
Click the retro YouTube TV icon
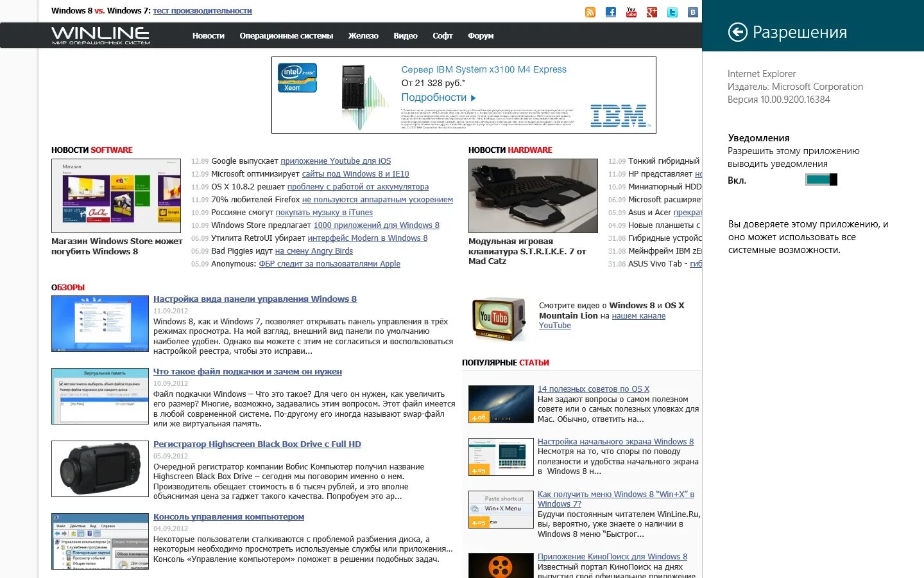499,317
